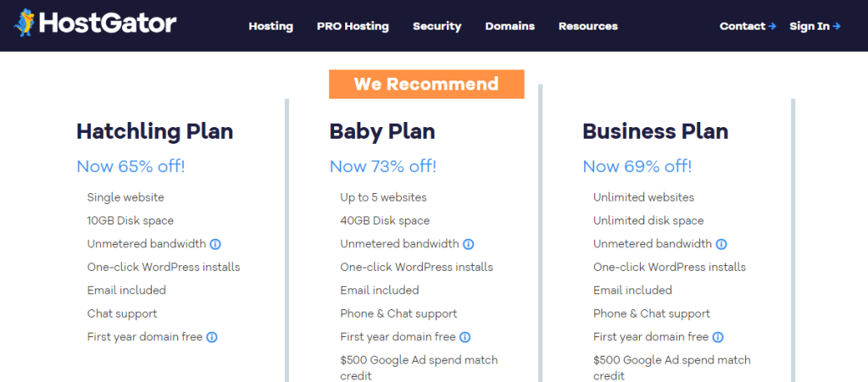Open the Contact link
Viewport: 868px width, 382px height.
point(742,26)
